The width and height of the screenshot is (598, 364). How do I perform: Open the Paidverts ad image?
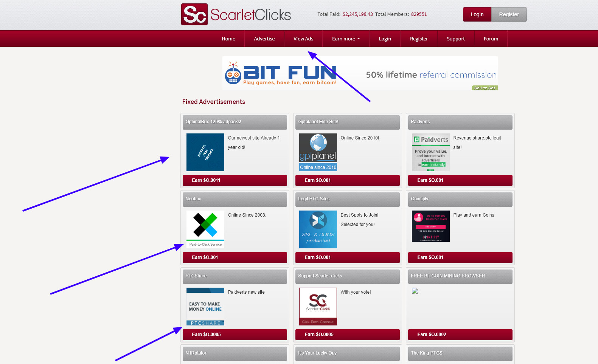tap(430, 152)
